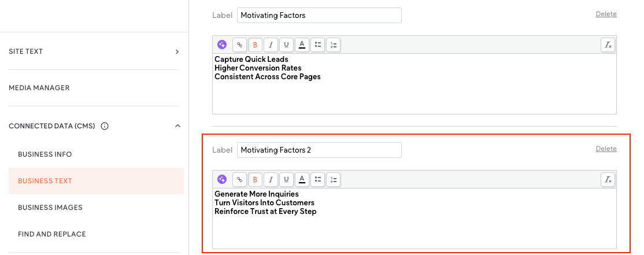Select Business Images in the sidebar
The width and height of the screenshot is (644, 255).
tap(50, 208)
